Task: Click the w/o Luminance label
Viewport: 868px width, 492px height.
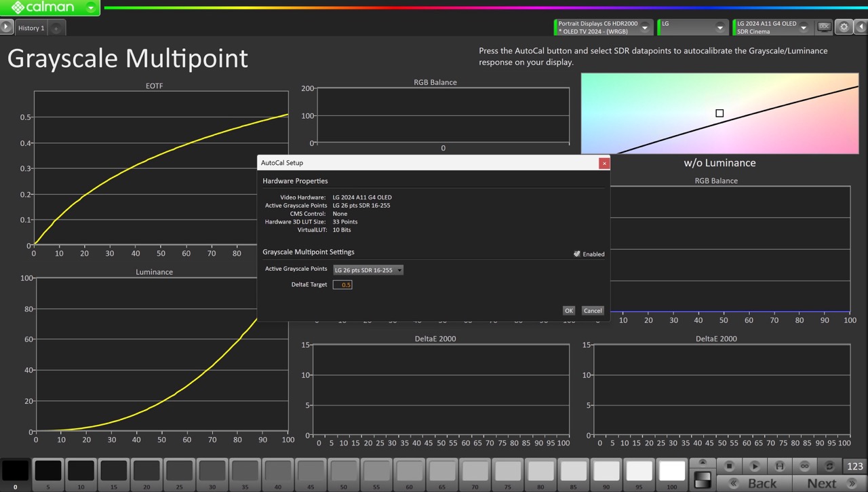Action: click(x=719, y=163)
